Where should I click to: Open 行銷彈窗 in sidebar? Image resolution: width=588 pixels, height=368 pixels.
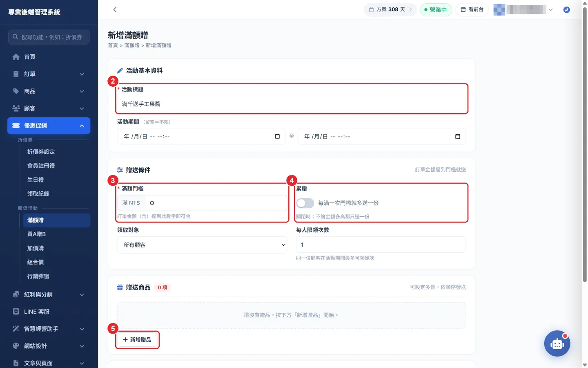[x=38, y=276]
